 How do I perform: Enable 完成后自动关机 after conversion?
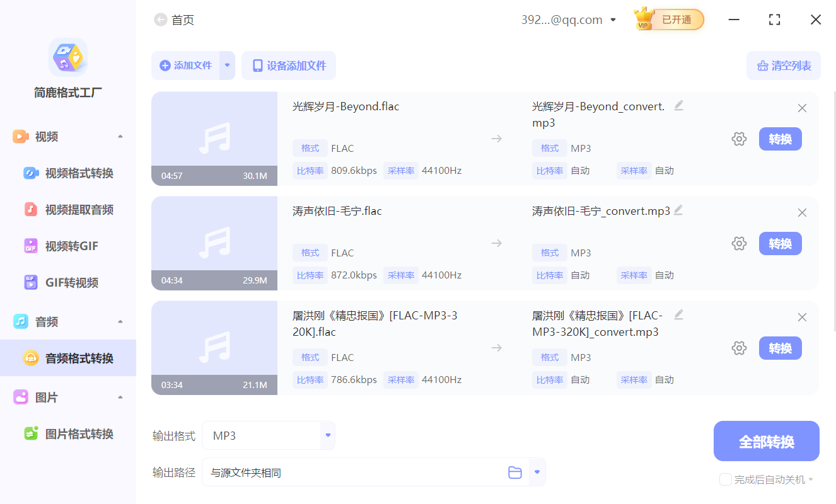725,479
